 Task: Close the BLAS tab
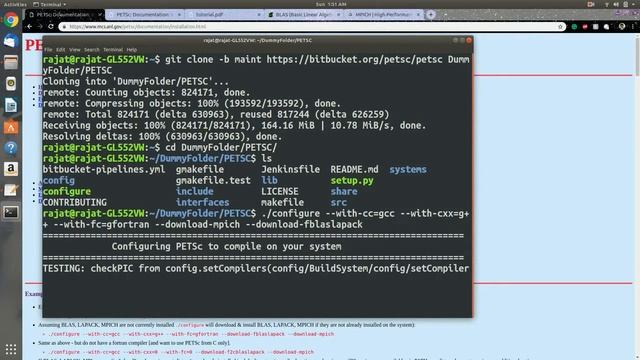(338, 14)
